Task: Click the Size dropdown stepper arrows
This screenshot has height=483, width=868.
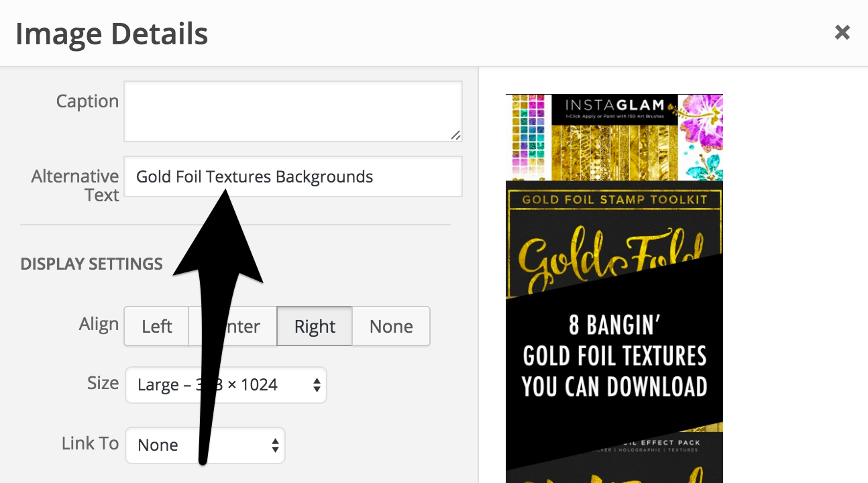Action: (317, 385)
